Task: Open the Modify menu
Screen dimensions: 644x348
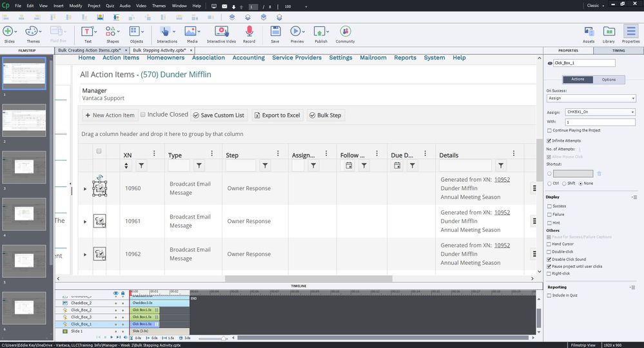Action: pos(75,6)
